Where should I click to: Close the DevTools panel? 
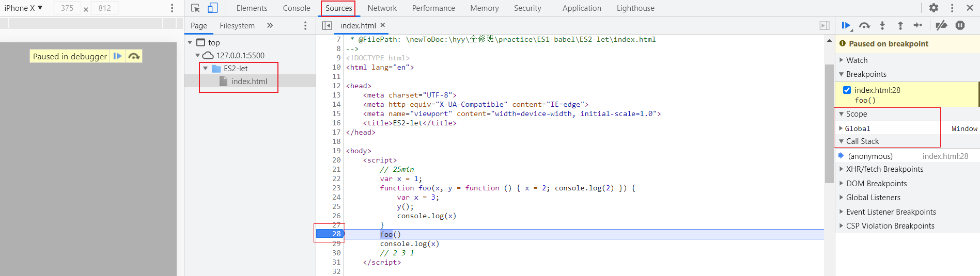[x=970, y=8]
